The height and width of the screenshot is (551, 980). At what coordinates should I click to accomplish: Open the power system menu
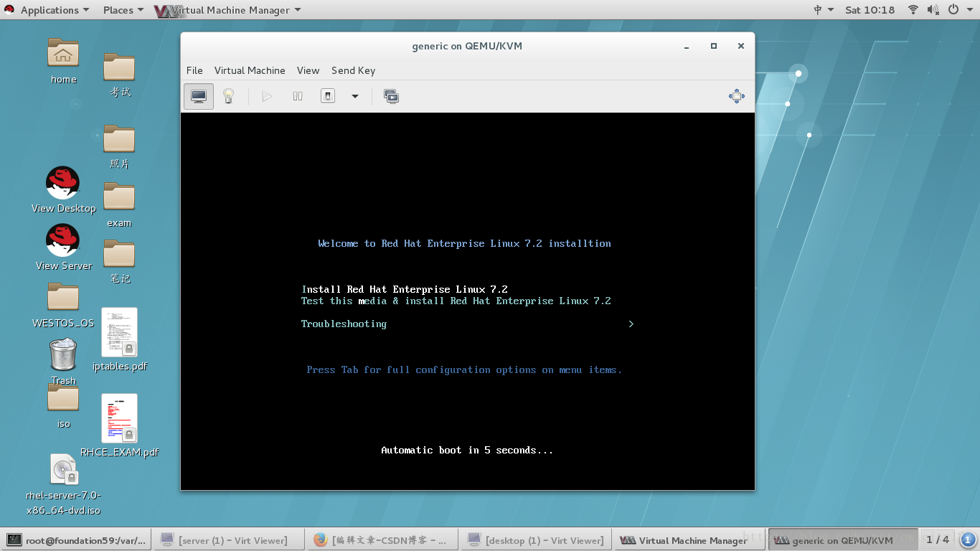961,10
